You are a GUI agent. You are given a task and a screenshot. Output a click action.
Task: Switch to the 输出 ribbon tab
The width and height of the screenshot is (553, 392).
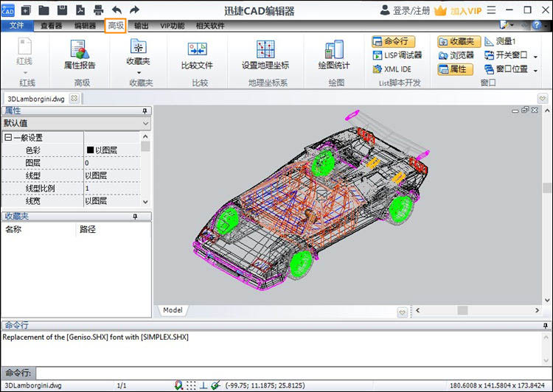point(141,26)
